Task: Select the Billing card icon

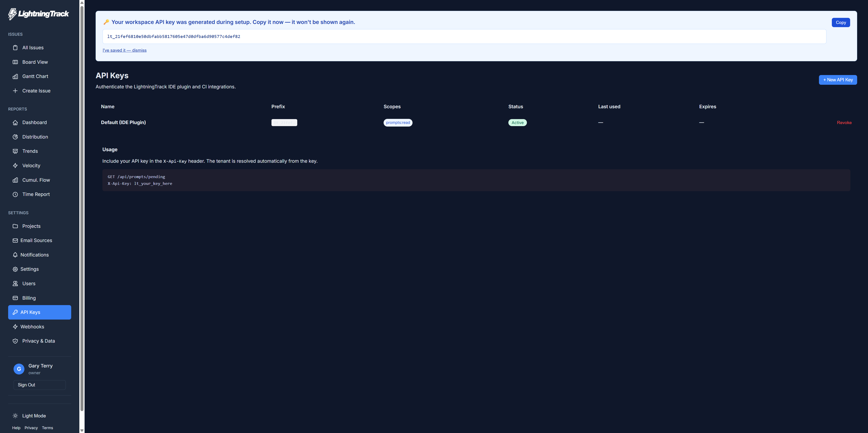Action: click(15, 298)
